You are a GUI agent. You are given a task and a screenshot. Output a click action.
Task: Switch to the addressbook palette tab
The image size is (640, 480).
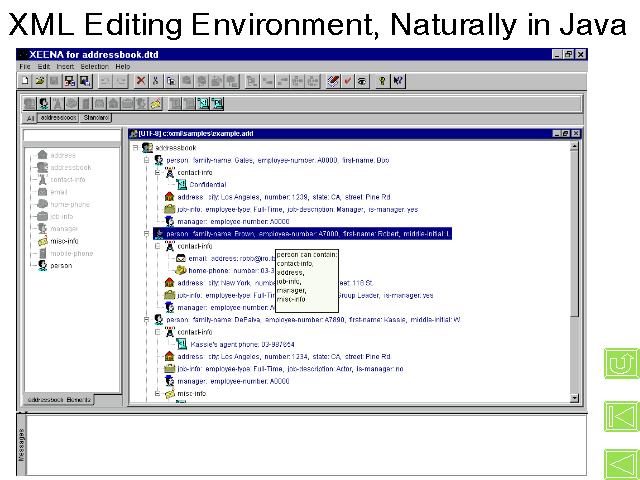click(58, 118)
